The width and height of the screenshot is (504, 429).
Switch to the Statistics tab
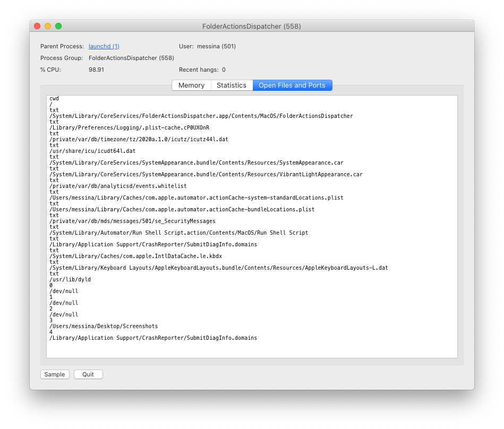[x=232, y=85]
